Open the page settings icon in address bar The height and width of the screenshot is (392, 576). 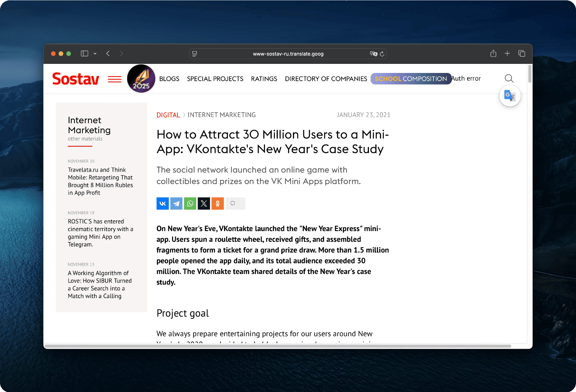195,54
